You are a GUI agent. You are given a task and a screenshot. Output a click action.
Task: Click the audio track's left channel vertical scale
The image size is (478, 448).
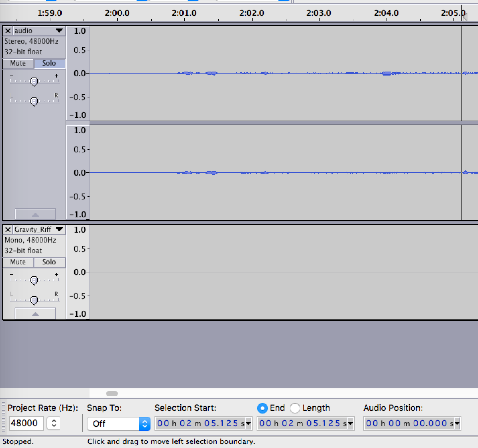click(78, 73)
